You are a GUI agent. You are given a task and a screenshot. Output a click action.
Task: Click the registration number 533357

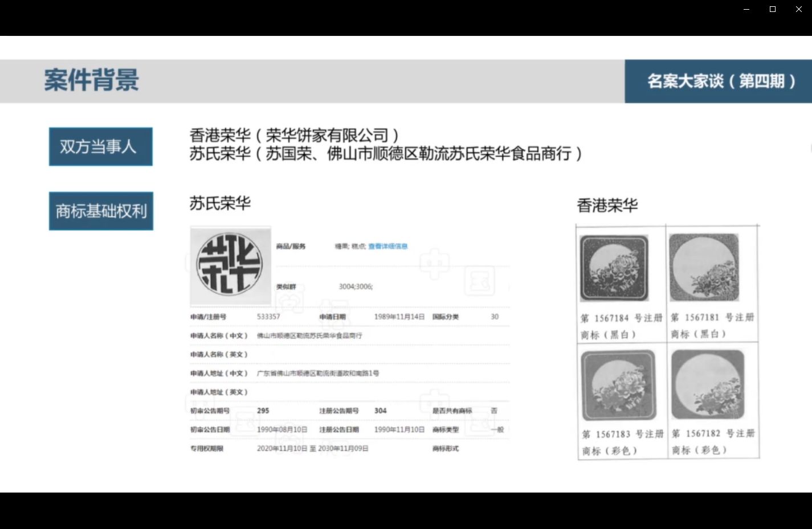[268, 317]
